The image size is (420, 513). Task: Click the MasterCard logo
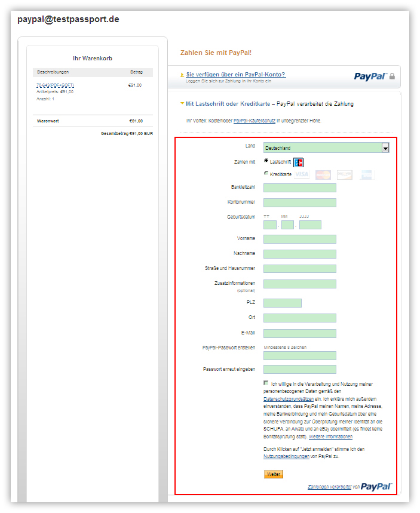point(323,174)
